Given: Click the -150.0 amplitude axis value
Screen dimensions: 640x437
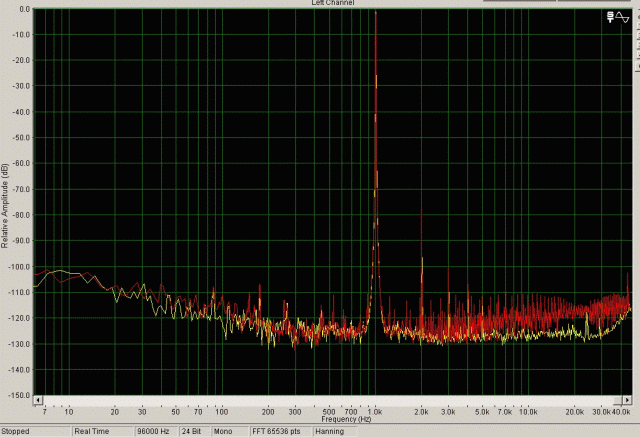Looking at the screenshot, I should click(x=20, y=395).
